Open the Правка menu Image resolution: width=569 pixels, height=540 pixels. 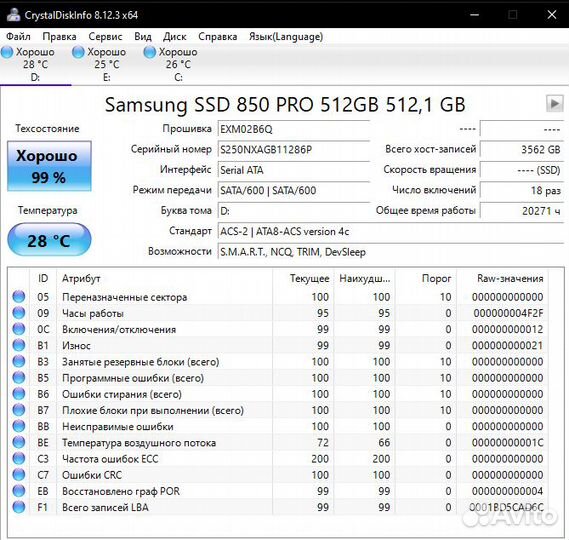(59, 37)
